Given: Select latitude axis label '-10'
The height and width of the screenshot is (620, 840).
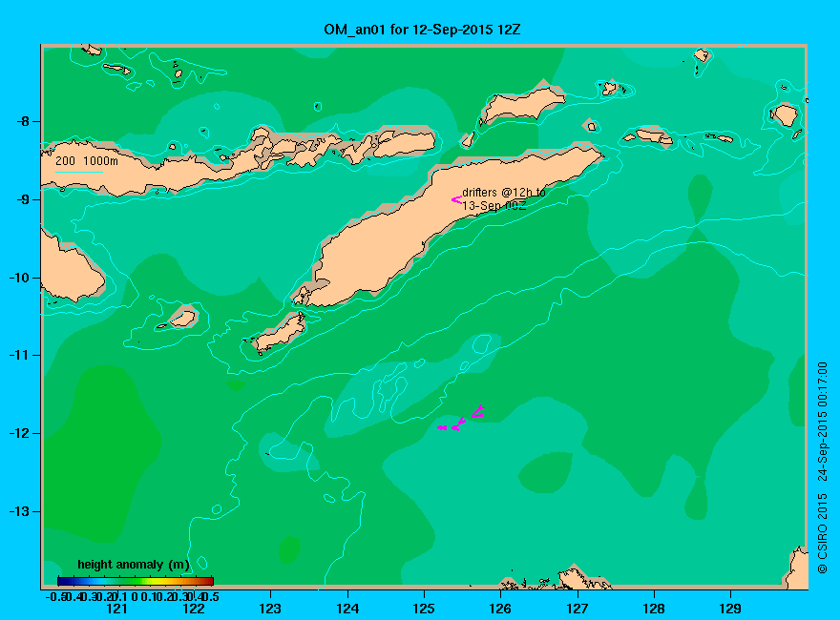Looking at the screenshot, I should (x=19, y=278).
